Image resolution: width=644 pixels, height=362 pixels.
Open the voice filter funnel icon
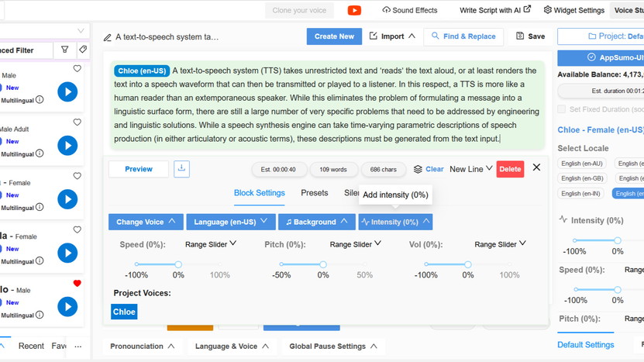pos(65,50)
